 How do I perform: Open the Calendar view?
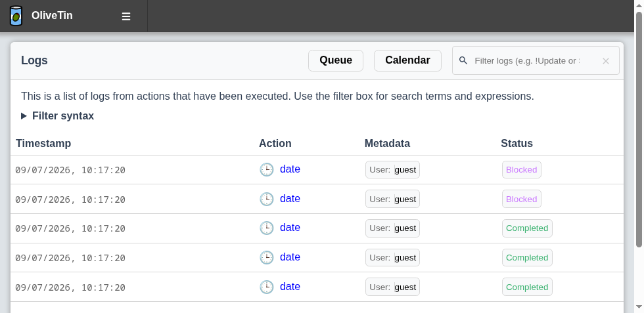(x=407, y=60)
